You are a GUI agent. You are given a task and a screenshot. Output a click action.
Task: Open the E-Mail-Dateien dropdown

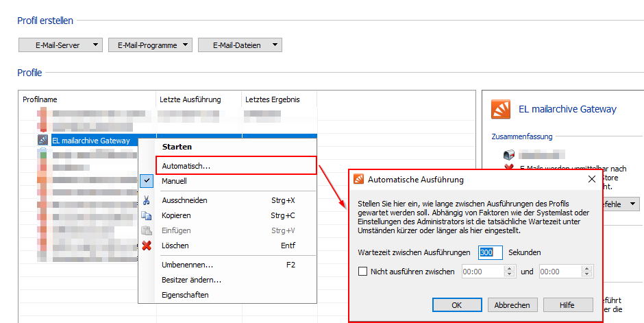(240, 45)
